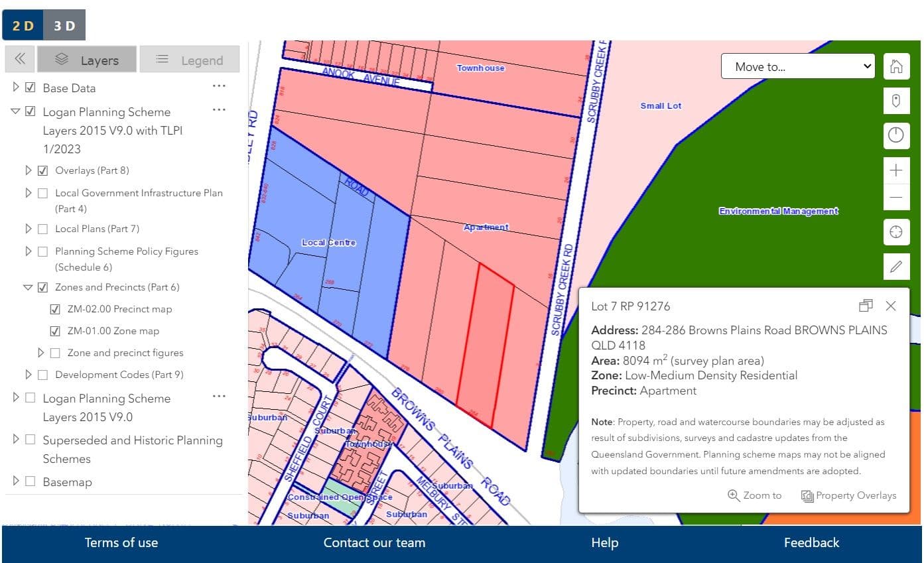Click the locate me crosshair icon
924x563 pixels.
click(x=896, y=232)
